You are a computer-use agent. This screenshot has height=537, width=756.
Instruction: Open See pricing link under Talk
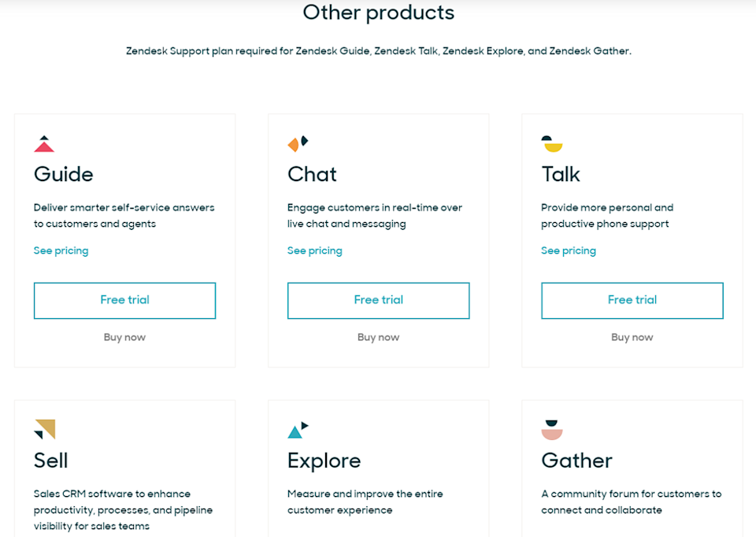568,250
